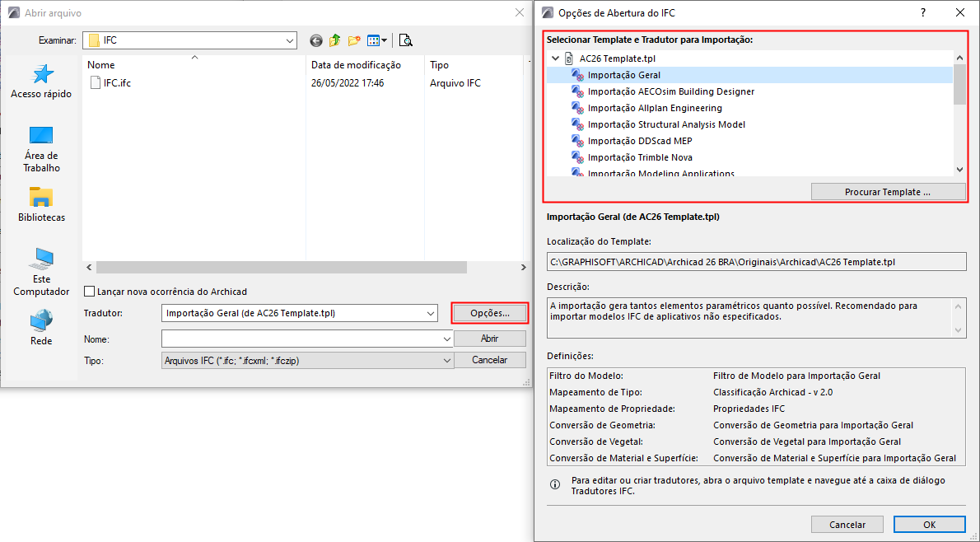This screenshot has height=542, width=980.
Task: Click Cancelar in the Abrir arquivo dialog
Action: pos(490,360)
